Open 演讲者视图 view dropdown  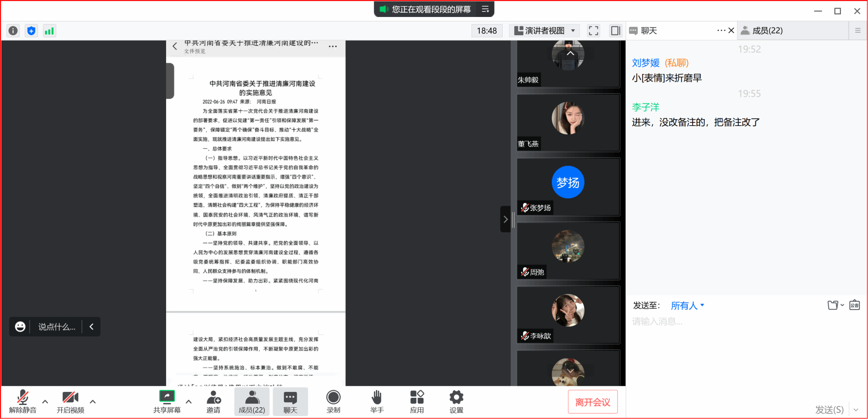[545, 31]
